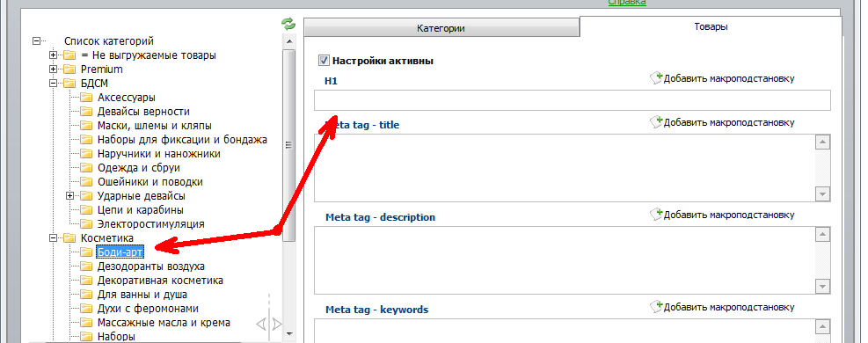Click into the Meta tag - description textarea
868x343 pixels.
point(565,260)
